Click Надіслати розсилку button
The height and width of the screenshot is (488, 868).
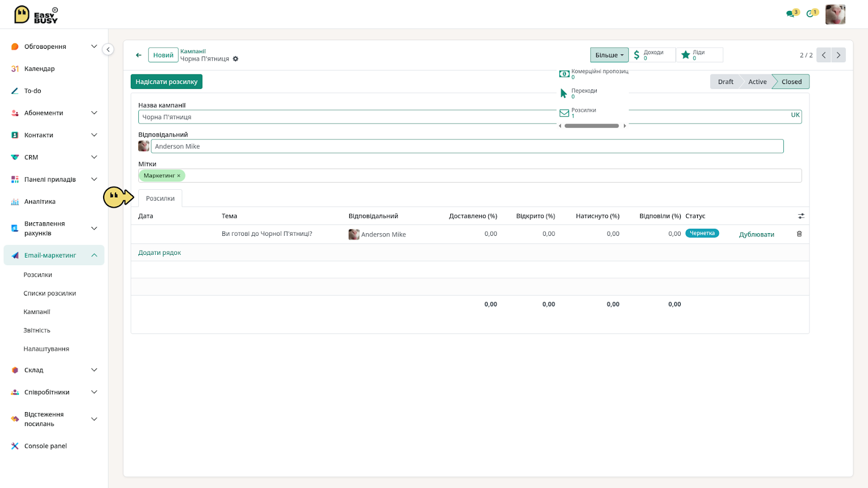[x=167, y=82]
